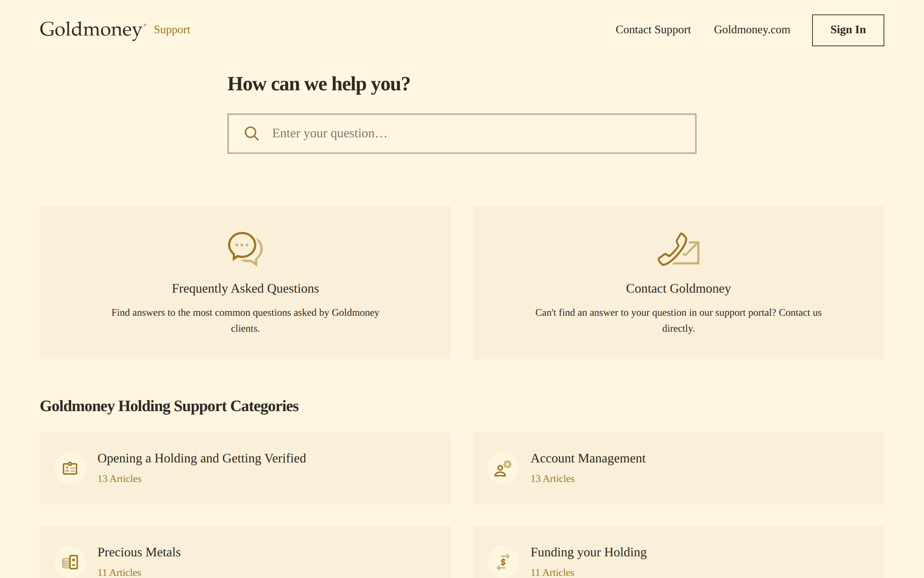Click 13 Articles under Opening a Holding
Image resolution: width=924 pixels, height=578 pixels.
click(x=119, y=479)
